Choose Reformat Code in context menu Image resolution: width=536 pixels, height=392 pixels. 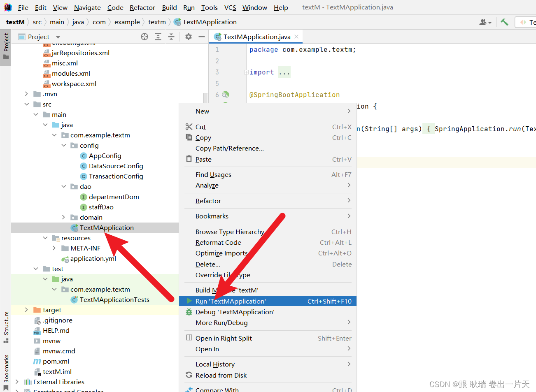(x=268, y=242)
